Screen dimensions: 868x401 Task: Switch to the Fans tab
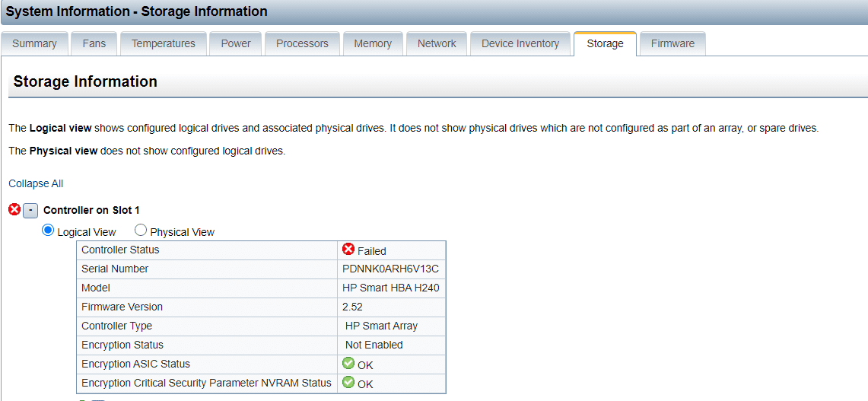click(94, 44)
